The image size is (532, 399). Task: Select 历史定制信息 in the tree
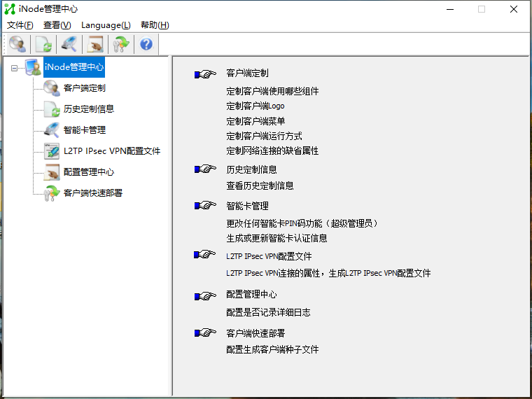[x=89, y=109]
